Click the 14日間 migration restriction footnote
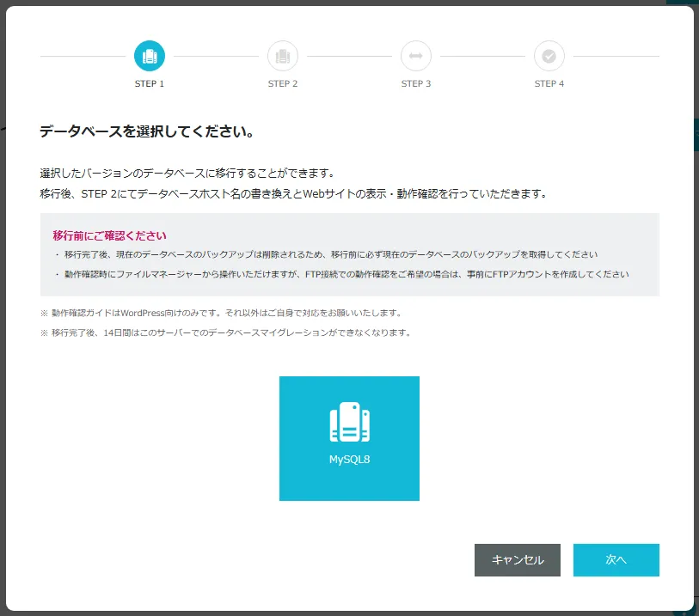Image resolution: width=699 pixels, height=616 pixels. tap(224, 332)
